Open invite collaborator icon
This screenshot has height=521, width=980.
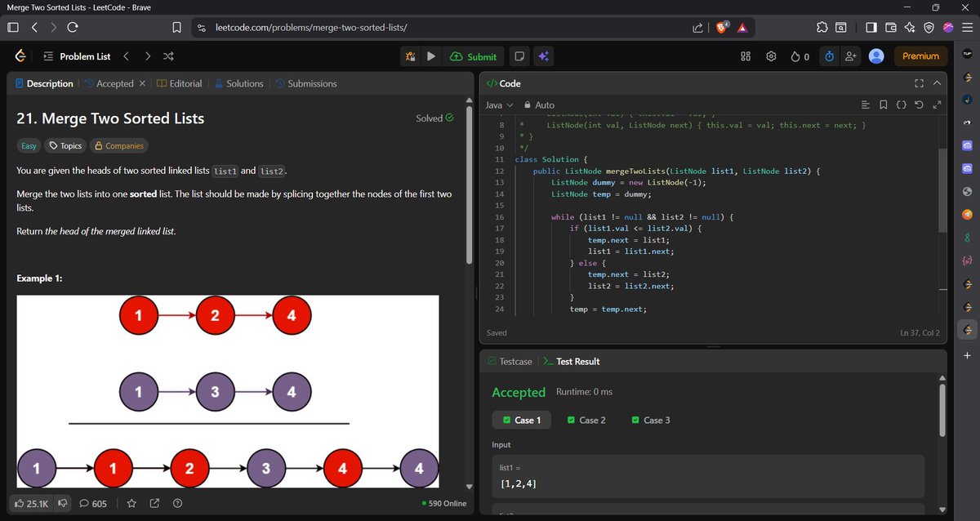click(851, 56)
